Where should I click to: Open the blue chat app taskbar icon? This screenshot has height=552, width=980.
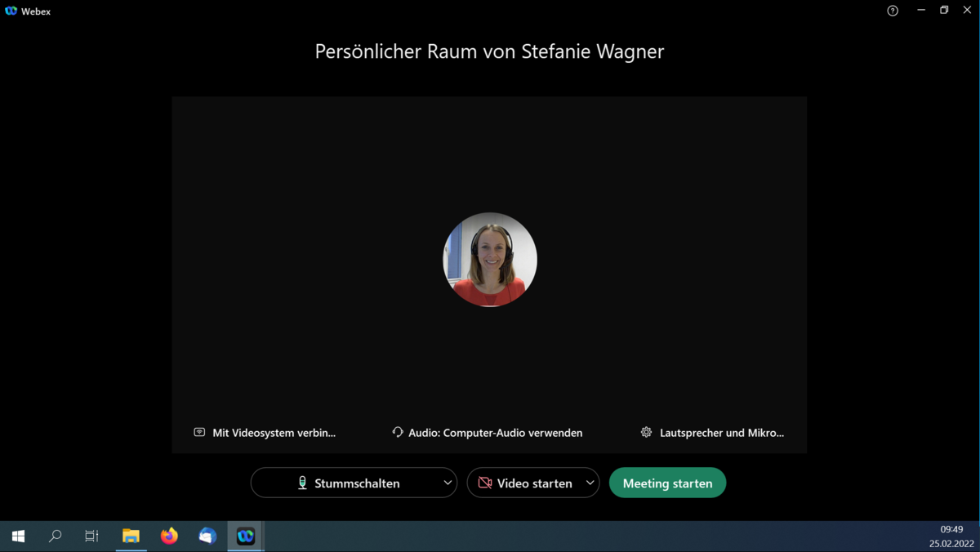[207, 536]
